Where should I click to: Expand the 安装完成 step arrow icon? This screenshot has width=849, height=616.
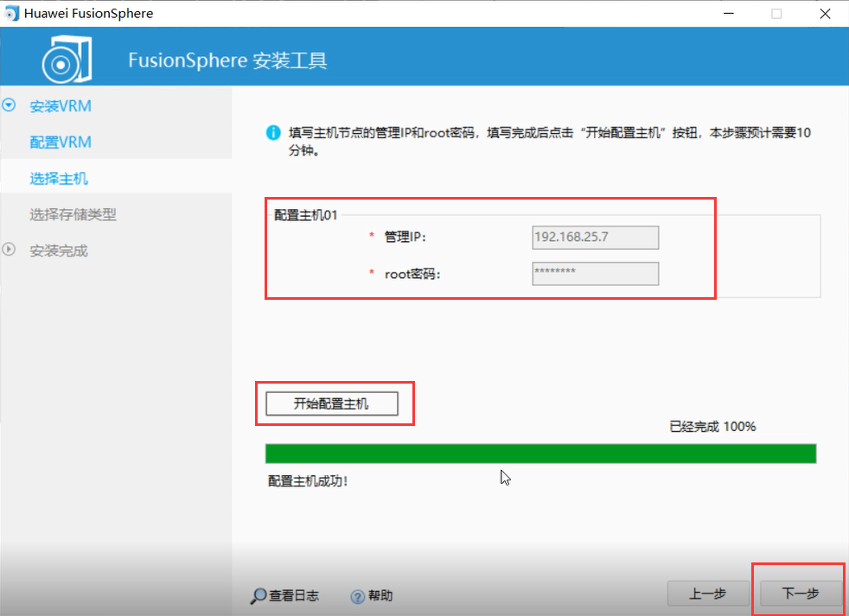(x=9, y=250)
